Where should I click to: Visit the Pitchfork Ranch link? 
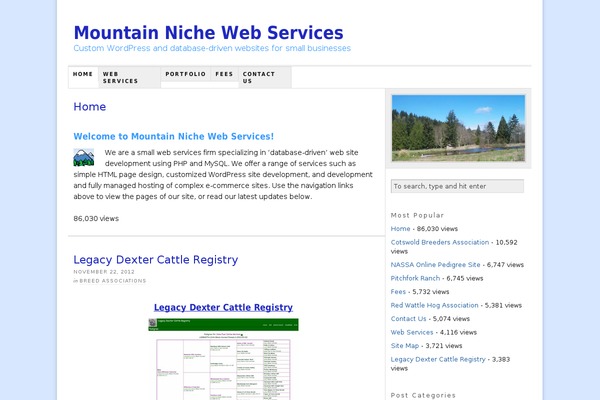click(415, 278)
